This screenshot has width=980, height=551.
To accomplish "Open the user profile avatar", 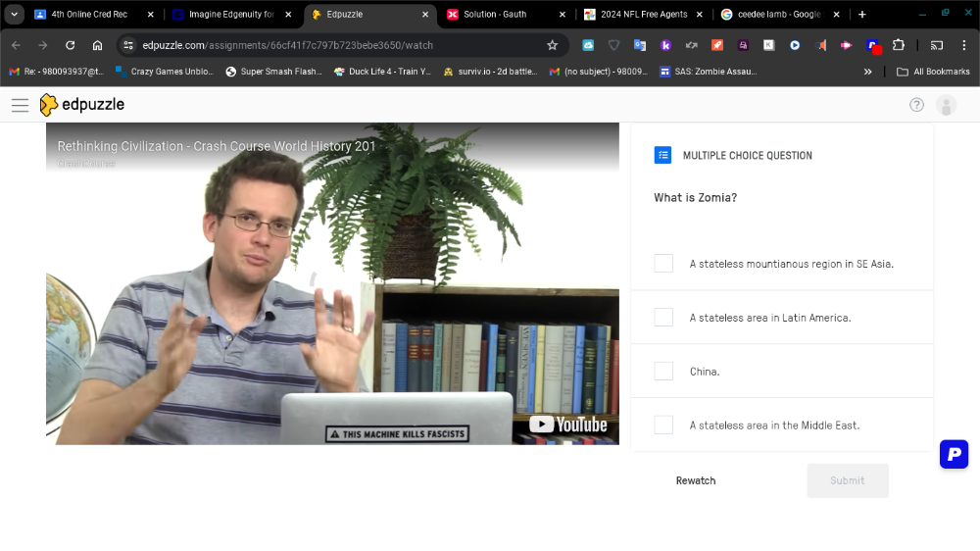I will 946,105.
